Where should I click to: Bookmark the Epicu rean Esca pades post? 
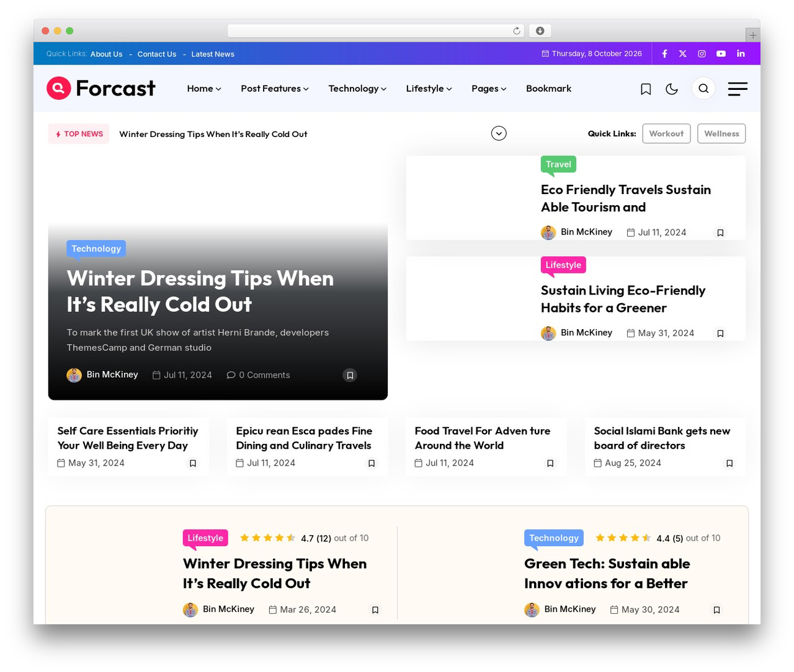click(x=372, y=463)
